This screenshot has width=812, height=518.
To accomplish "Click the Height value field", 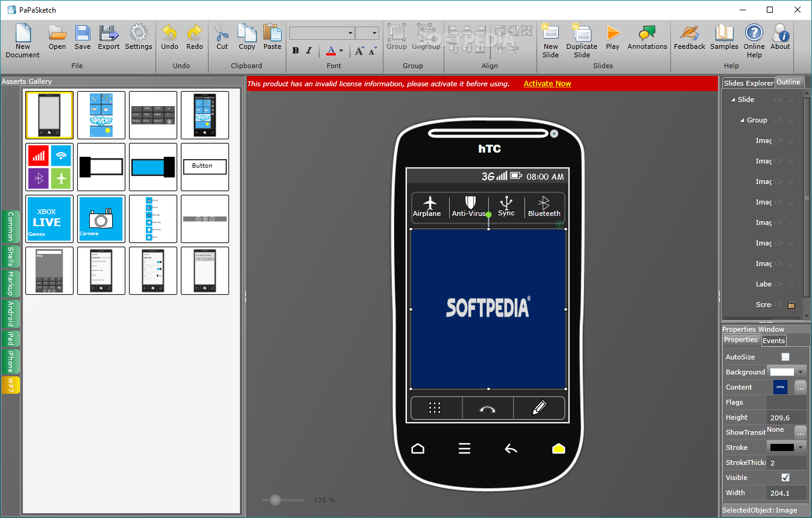I will click(x=786, y=417).
